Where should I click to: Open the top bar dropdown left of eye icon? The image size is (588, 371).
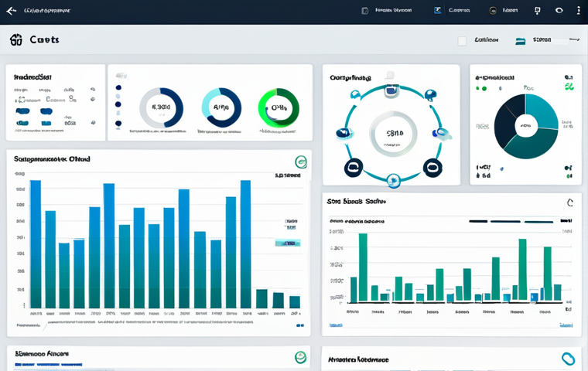(x=537, y=11)
